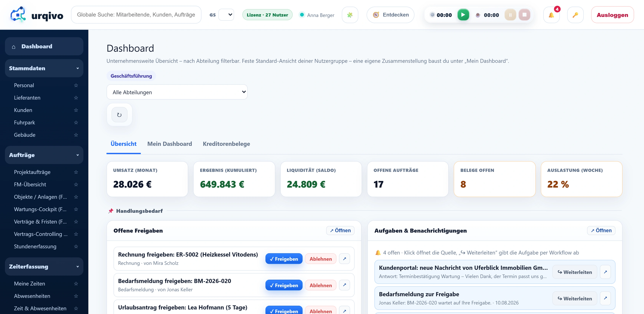Focus the Globale Suche search field
The image size is (644, 314).
pyautogui.click(x=136, y=15)
